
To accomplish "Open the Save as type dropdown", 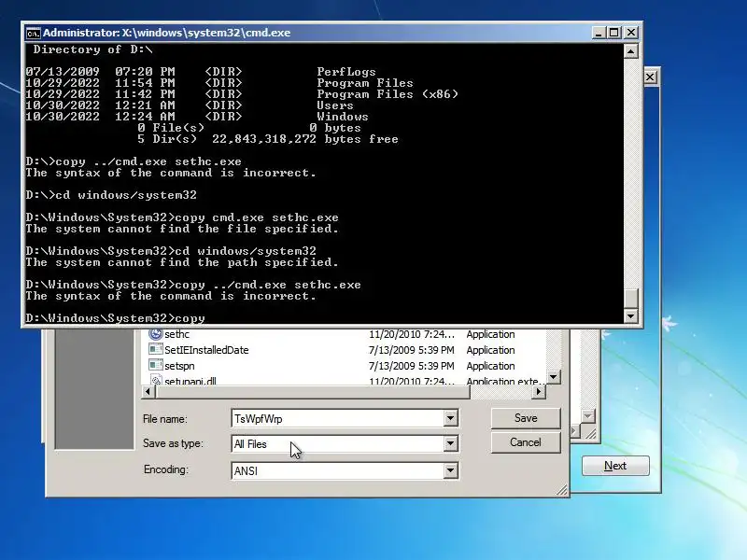I will tap(450, 444).
